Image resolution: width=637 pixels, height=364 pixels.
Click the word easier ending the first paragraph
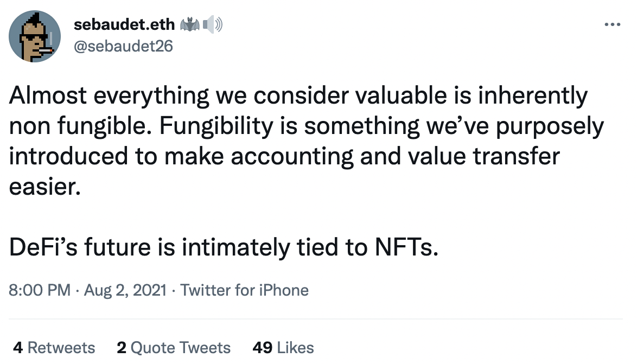[x=44, y=187]
